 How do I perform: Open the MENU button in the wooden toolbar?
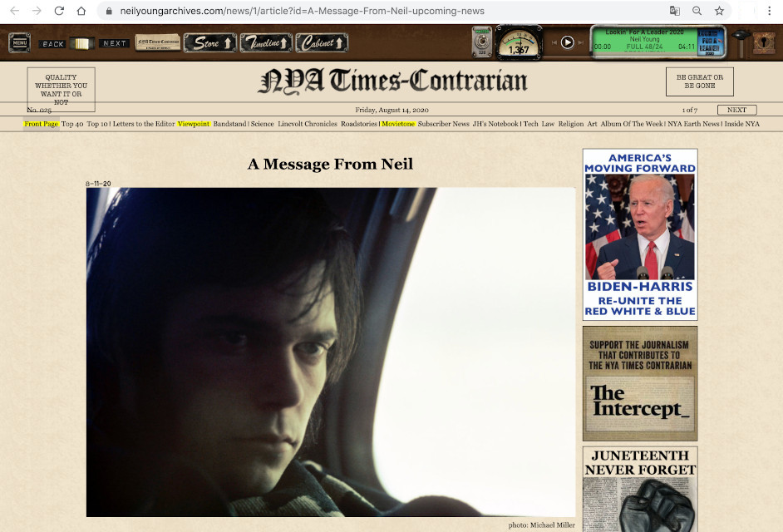19,43
